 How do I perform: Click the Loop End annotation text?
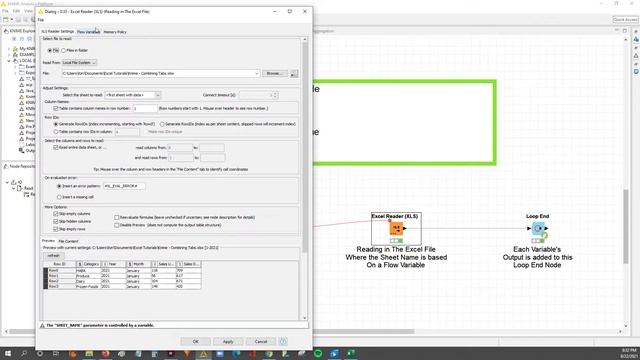click(x=537, y=257)
